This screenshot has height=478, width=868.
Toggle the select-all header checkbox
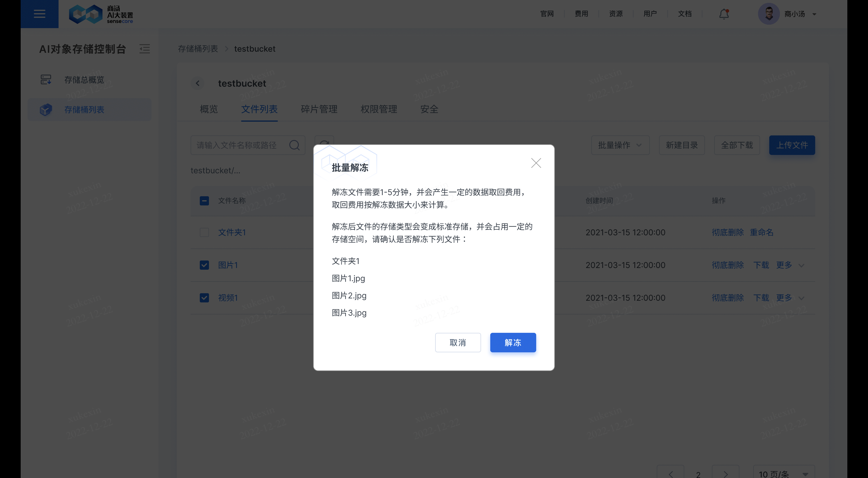(204, 201)
